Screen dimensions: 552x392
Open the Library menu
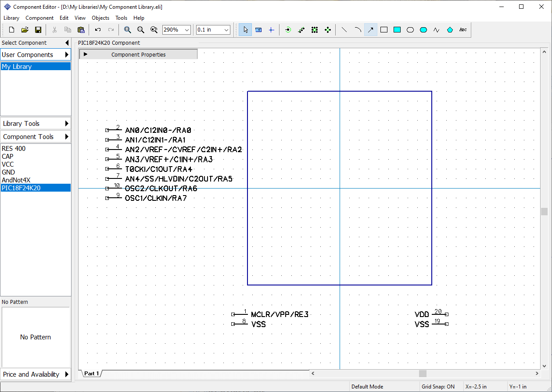coord(11,18)
